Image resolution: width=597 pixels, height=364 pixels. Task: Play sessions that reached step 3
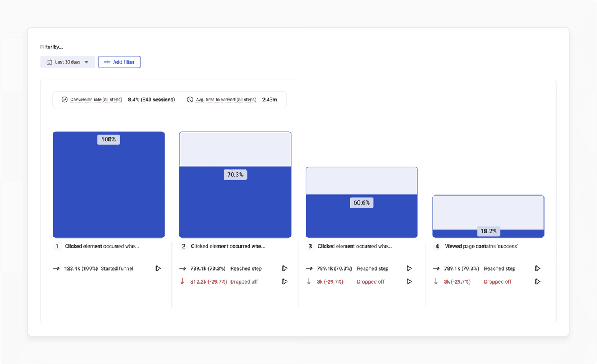[x=409, y=268]
